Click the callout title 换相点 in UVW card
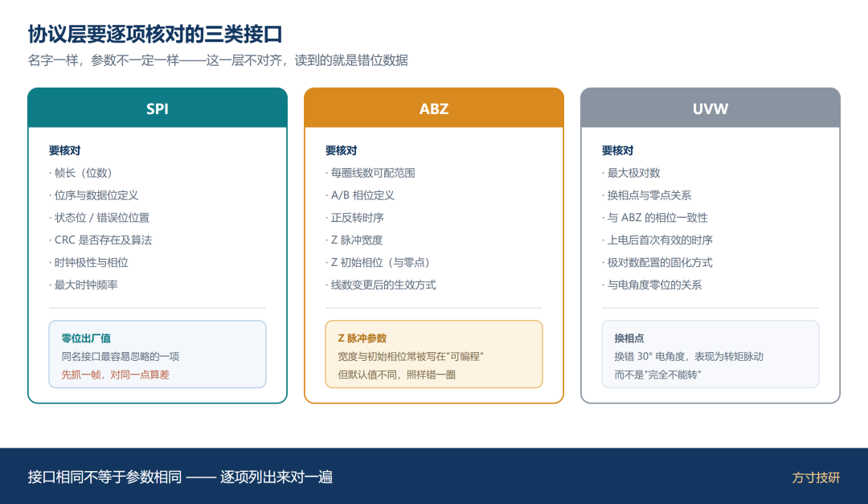The height and width of the screenshot is (504, 868). 628,338
